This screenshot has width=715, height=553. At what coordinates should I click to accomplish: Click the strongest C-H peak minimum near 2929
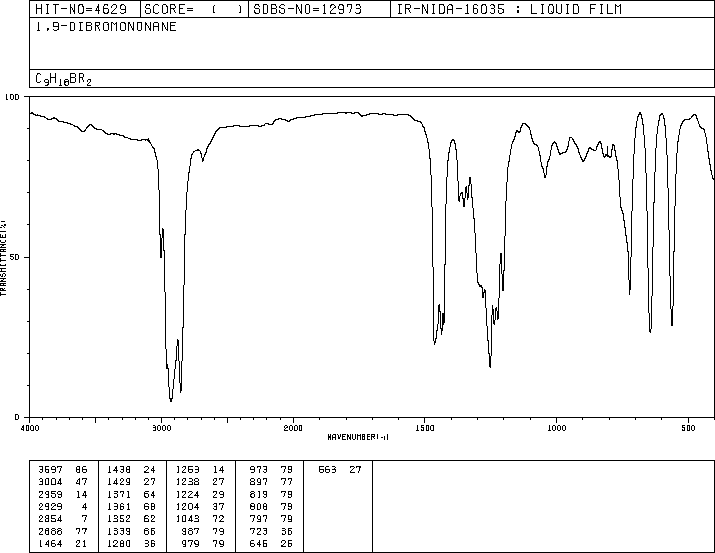coord(171,401)
